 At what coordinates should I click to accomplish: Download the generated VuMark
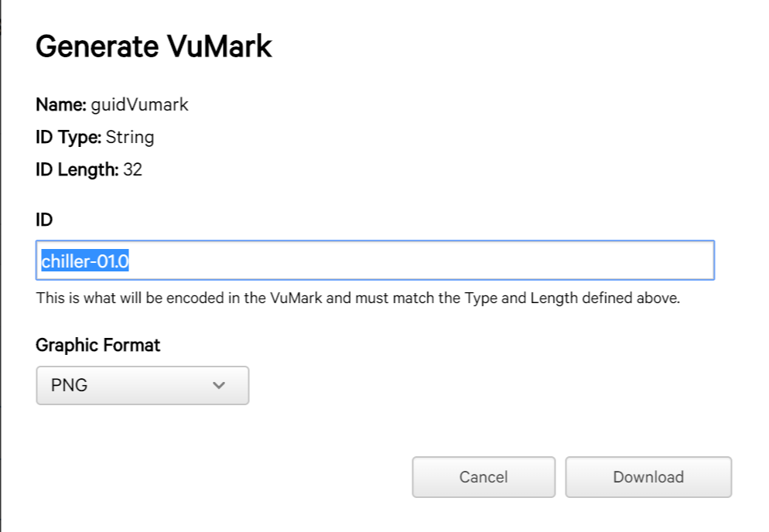click(x=648, y=477)
